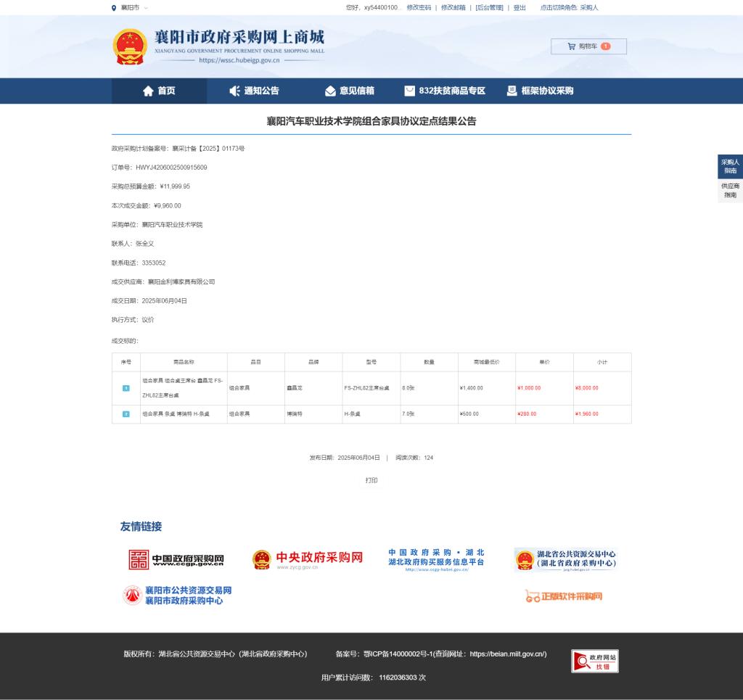This screenshot has width=743, height=700.
Task: Open the 正版软件采购网 logo link
Action: 564,596
